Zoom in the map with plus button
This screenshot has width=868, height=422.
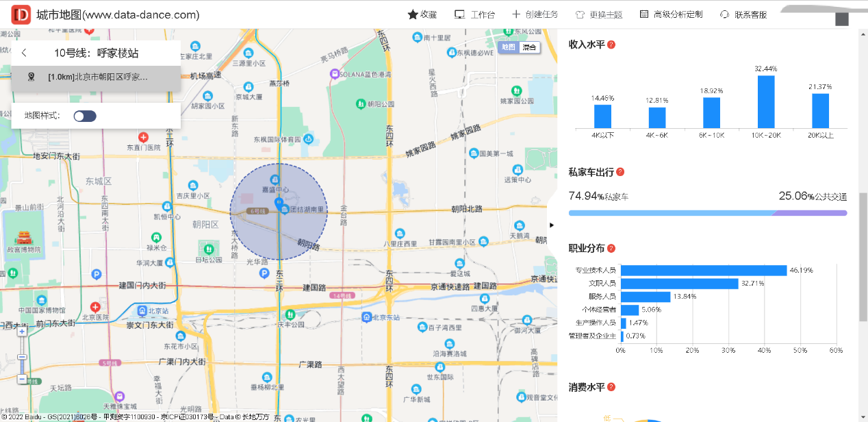click(x=22, y=332)
